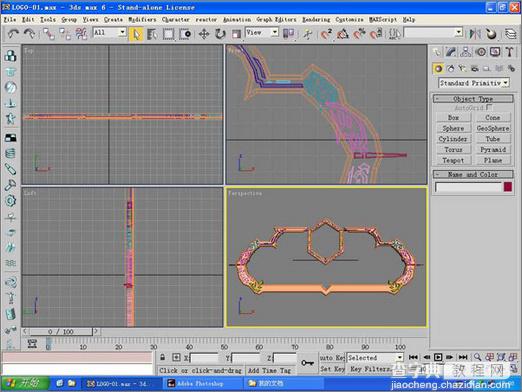
Task: Switch to Utilities hammer tab
Action: click(509, 52)
